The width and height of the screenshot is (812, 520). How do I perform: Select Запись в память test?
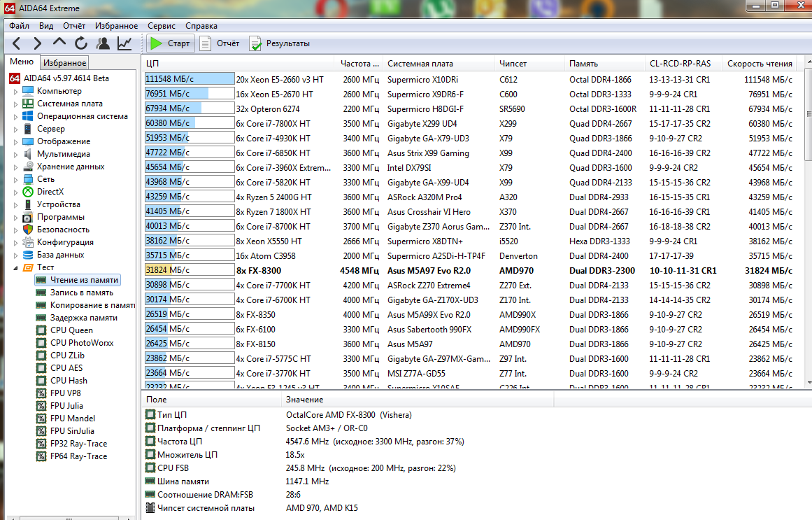tap(74, 293)
